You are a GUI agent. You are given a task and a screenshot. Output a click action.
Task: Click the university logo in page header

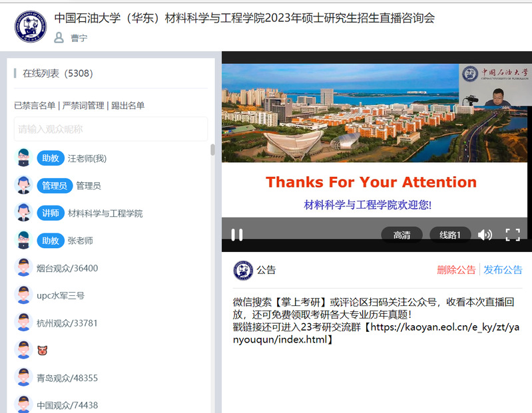[x=29, y=27]
